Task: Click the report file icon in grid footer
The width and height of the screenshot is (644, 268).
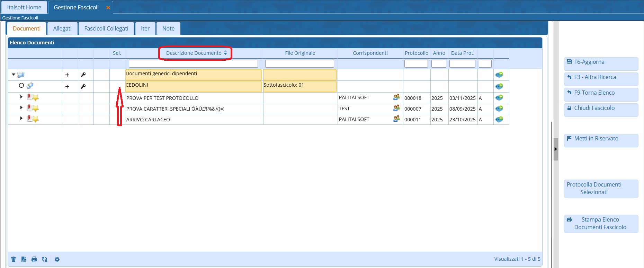Action: click(24, 259)
